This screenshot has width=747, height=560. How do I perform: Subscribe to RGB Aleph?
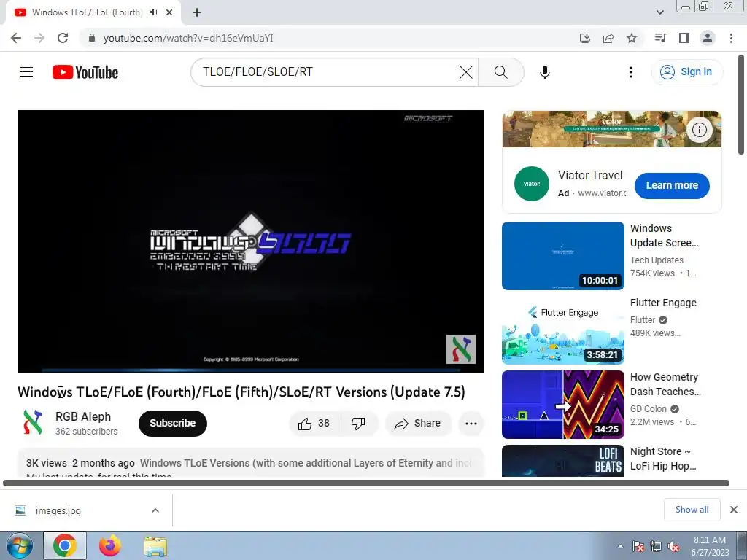172,423
